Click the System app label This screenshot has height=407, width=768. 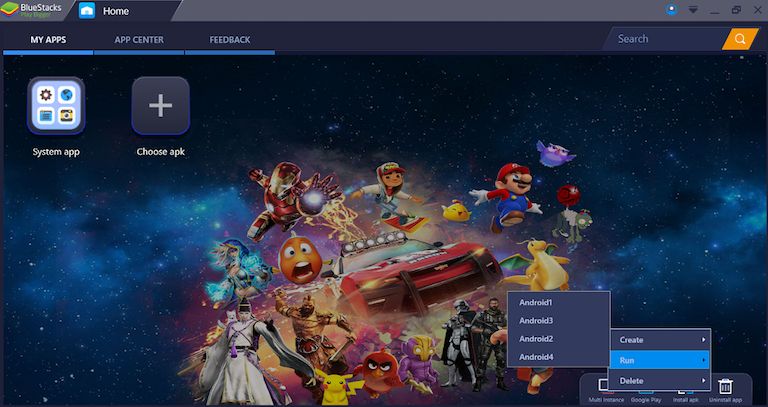[56, 152]
